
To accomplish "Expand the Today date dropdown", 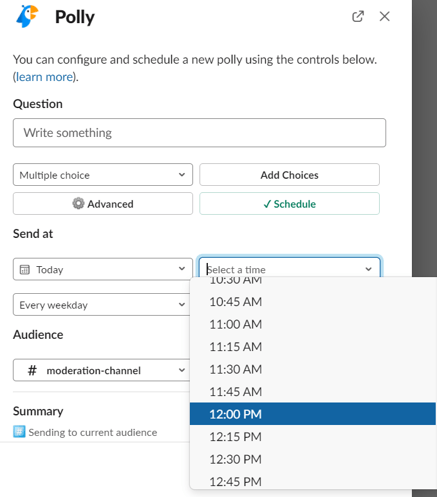I will (103, 269).
